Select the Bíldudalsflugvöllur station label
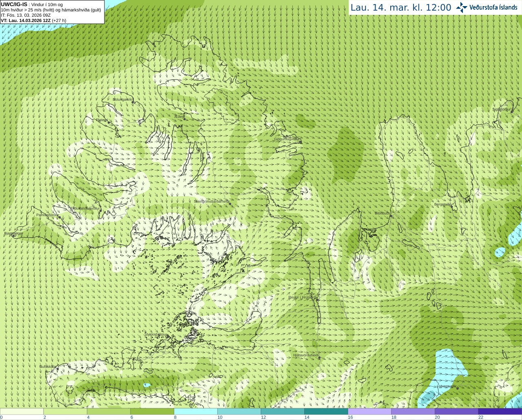The image size is (522, 420). click(85, 208)
